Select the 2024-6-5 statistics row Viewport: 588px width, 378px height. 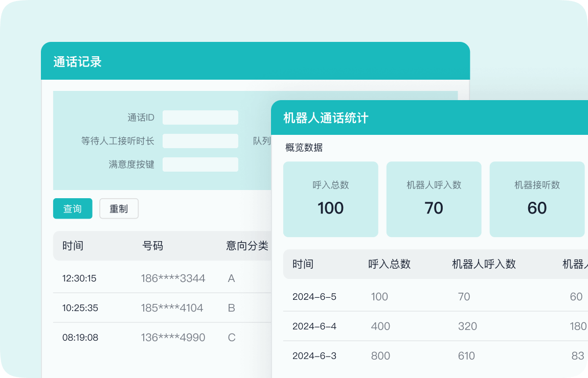[314, 297]
